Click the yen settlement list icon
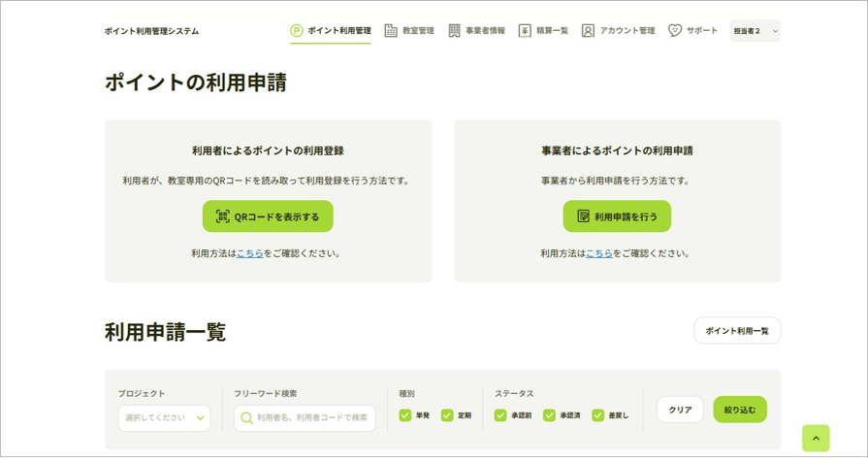This screenshot has height=463, width=868. click(525, 31)
